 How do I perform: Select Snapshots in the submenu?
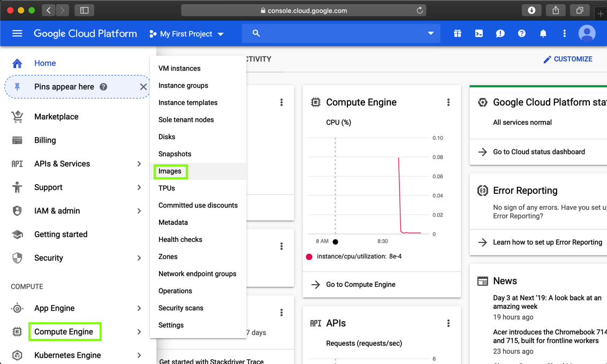tap(174, 154)
